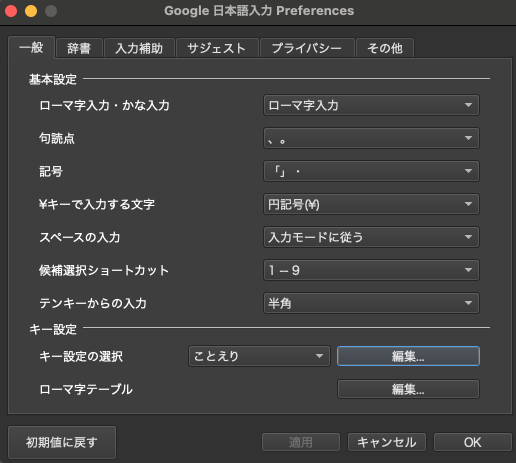This screenshot has width=516, height=463.
Task: Open the ローマ字入力・かな入力 dropdown
Action: click(x=371, y=105)
